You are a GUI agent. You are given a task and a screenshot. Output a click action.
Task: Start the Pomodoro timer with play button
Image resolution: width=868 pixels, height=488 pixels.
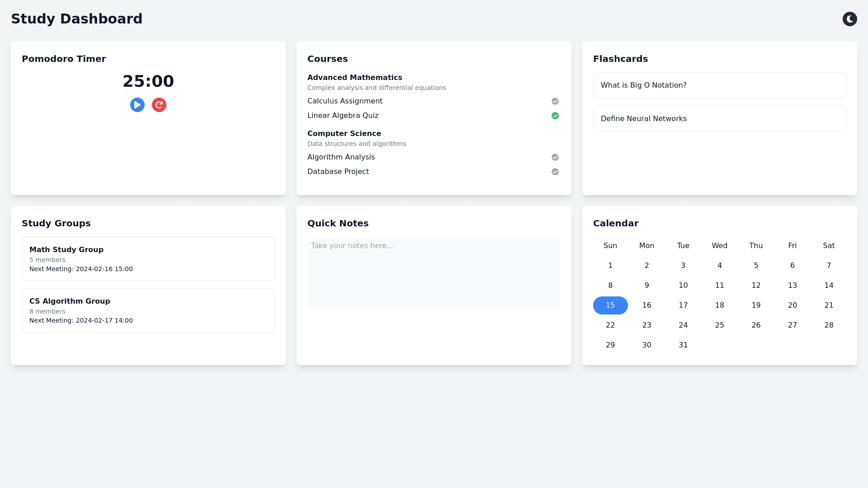click(137, 105)
